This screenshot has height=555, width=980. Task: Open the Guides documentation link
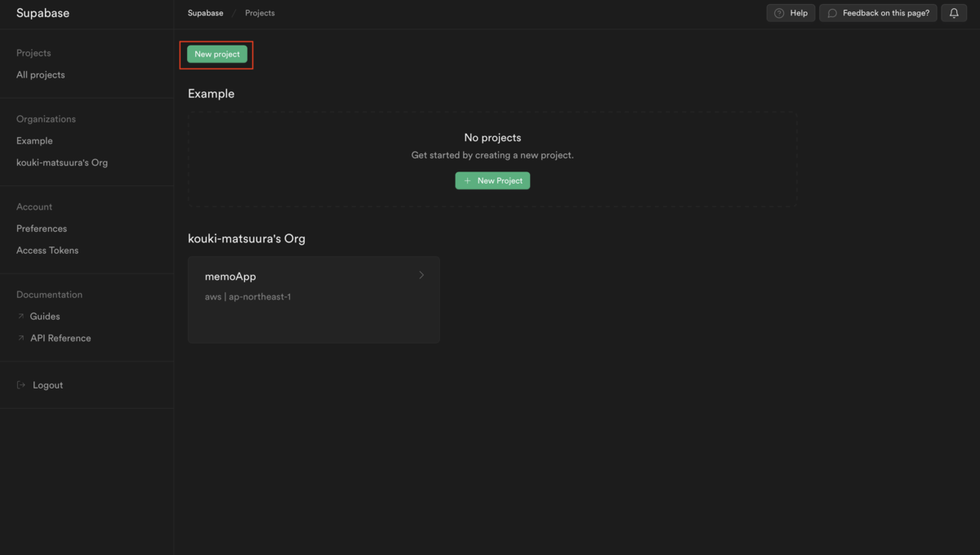coord(45,316)
